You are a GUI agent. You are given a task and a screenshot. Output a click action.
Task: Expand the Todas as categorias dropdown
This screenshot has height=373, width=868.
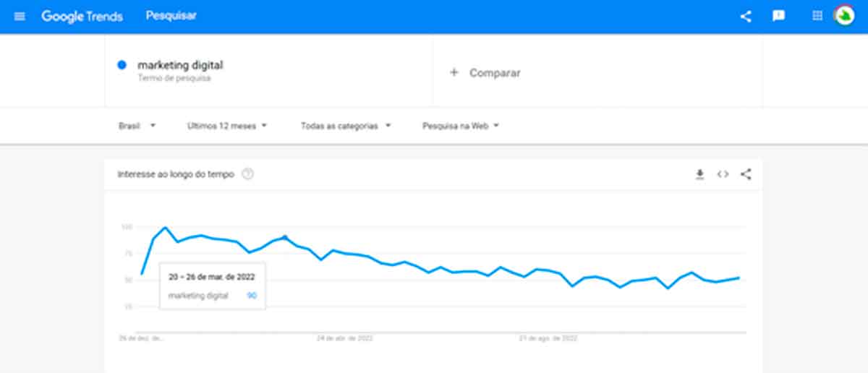point(346,126)
